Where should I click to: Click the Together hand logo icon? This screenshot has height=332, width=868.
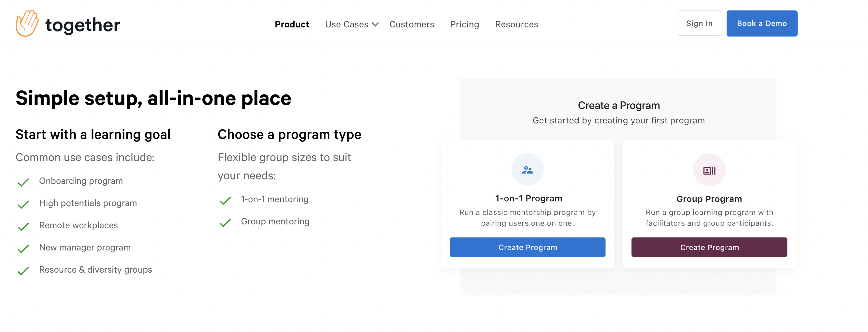tap(27, 23)
